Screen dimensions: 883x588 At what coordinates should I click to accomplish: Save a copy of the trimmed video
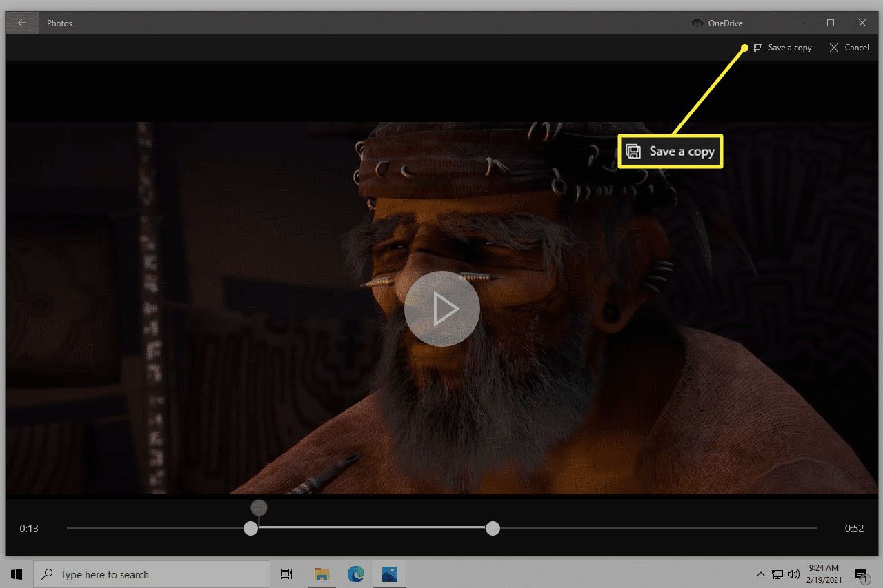click(x=782, y=48)
